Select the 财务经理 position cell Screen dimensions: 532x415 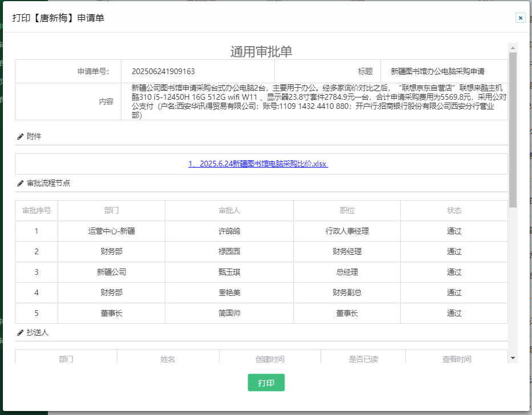pos(347,251)
